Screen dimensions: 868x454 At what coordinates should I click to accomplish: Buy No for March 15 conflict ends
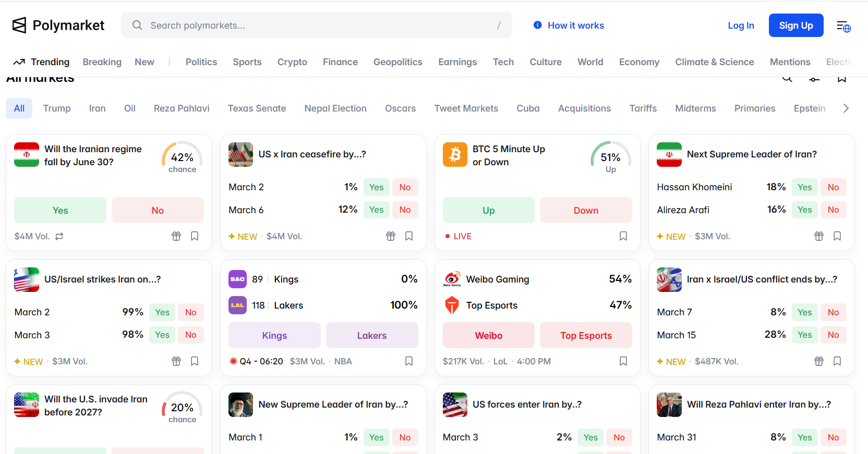pyautogui.click(x=833, y=335)
